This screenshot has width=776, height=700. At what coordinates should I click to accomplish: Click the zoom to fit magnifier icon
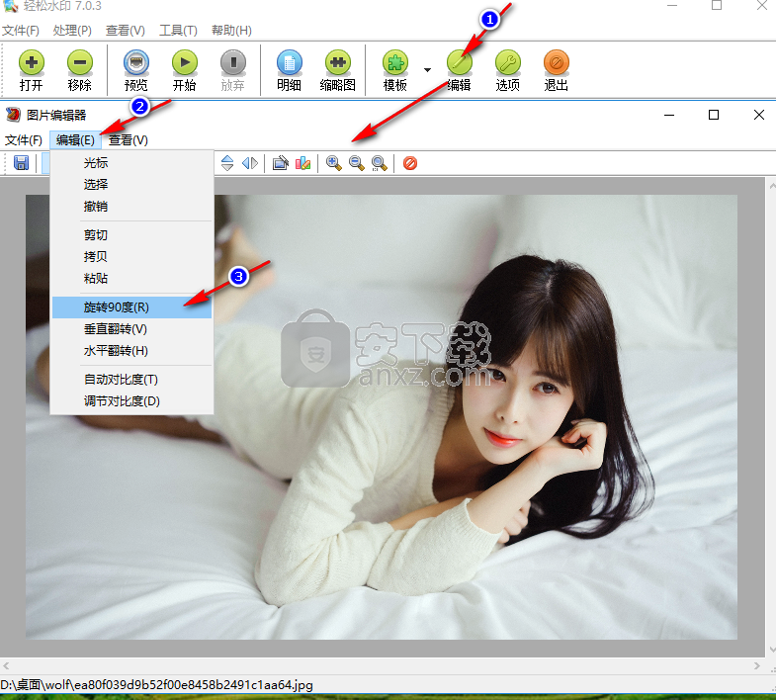point(379,163)
